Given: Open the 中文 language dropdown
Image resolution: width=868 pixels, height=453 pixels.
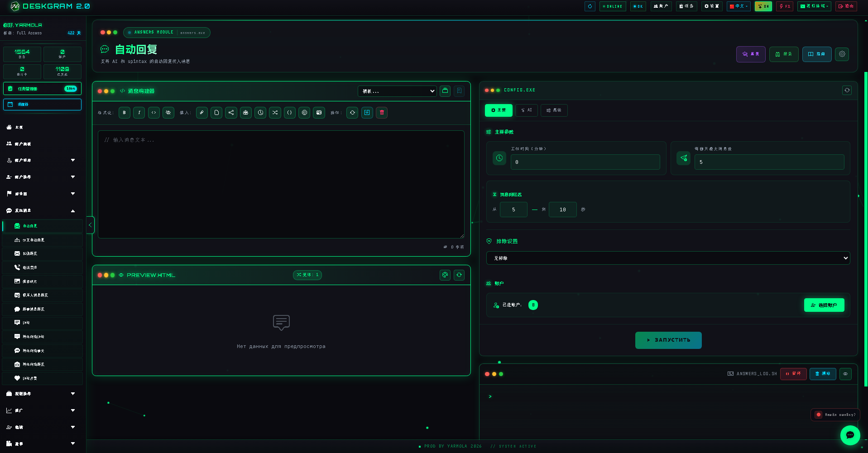Looking at the screenshot, I should [739, 6].
